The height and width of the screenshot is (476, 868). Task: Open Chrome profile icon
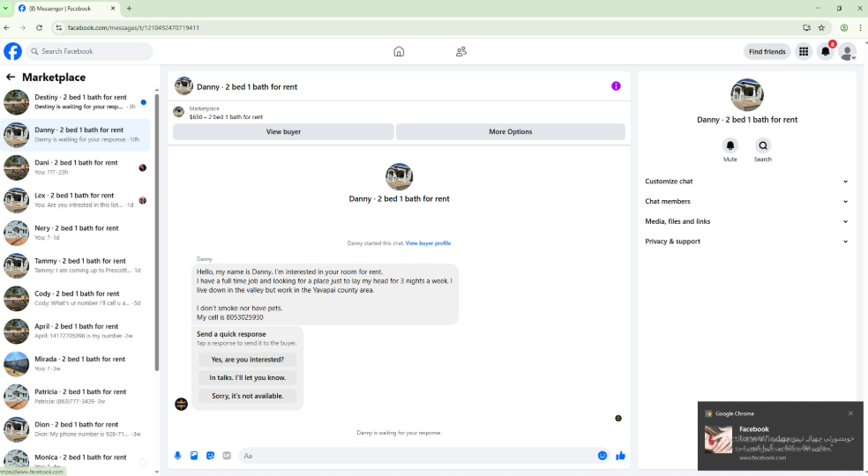(844, 27)
